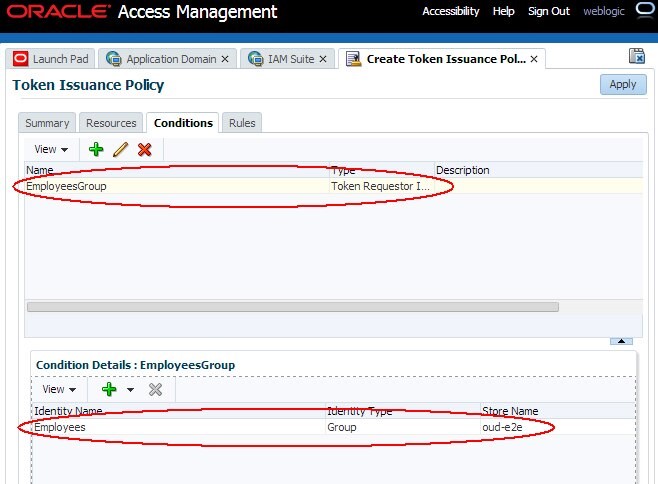The width and height of the screenshot is (658, 484).
Task: Add identity in Condition Details green plus
Action: (109, 389)
